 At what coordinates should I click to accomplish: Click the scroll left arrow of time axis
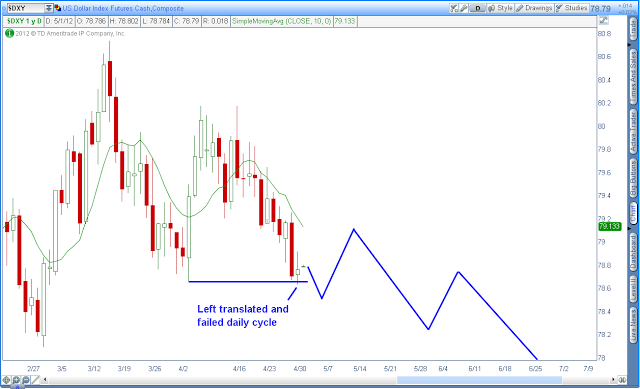(45, 380)
